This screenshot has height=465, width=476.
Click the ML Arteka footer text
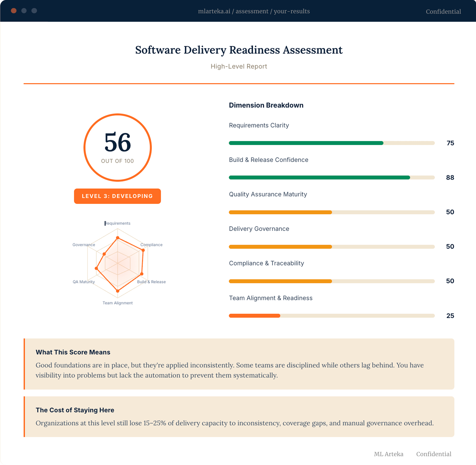(x=389, y=454)
